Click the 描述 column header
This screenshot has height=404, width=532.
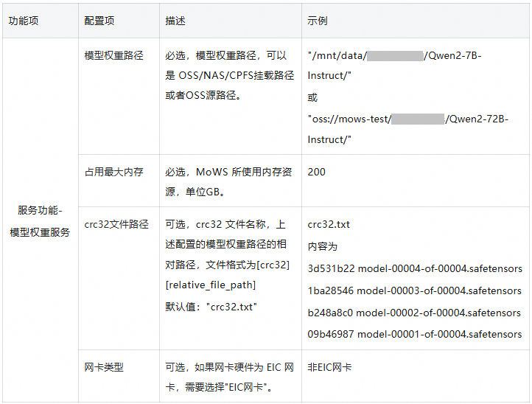[x=231, y=21]
